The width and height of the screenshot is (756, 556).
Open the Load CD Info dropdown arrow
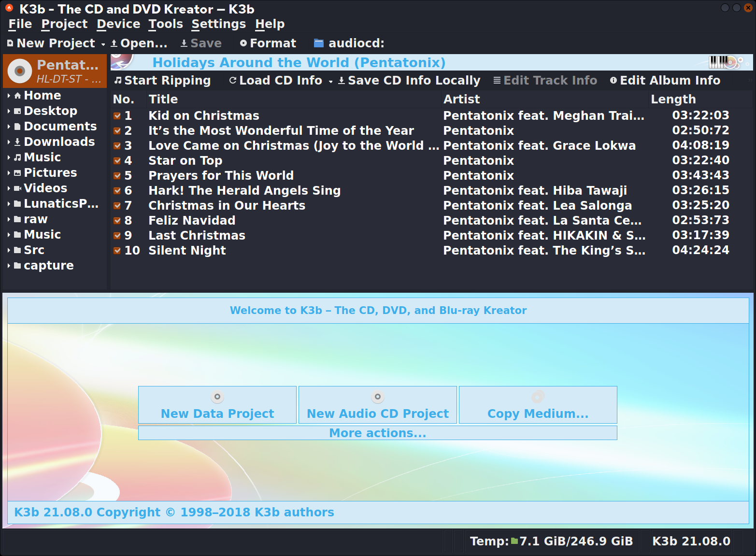pyautogui.click(x=330, y=82)
